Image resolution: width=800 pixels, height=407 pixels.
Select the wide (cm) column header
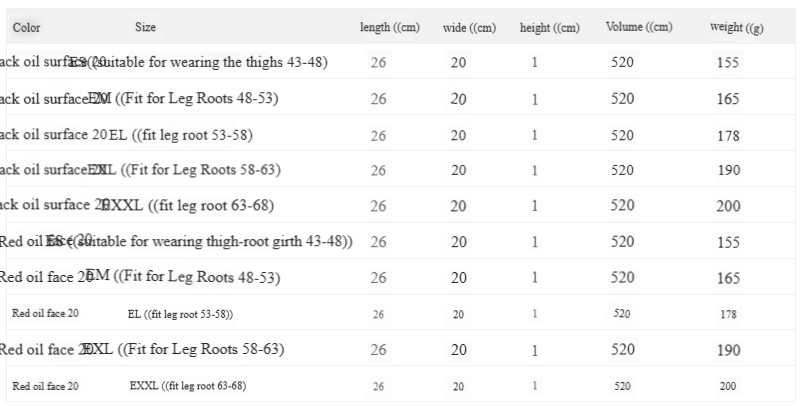(x=469, y=28)
